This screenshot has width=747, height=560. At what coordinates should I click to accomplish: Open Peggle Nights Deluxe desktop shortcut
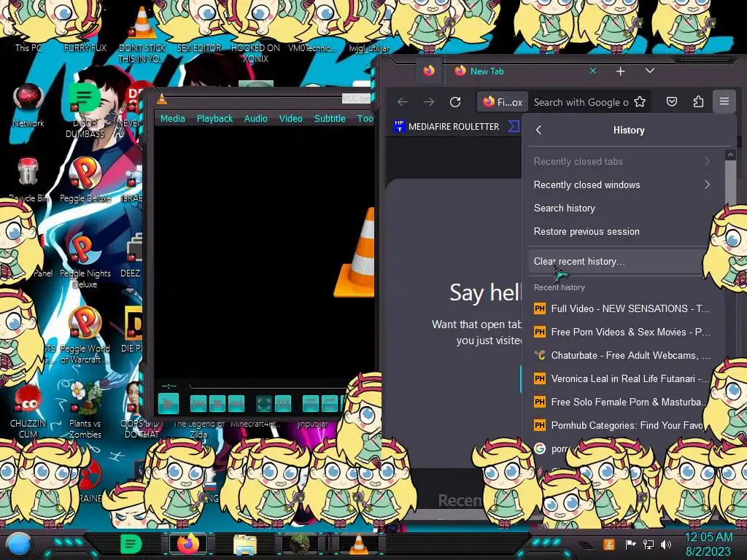tap(85, 261)
